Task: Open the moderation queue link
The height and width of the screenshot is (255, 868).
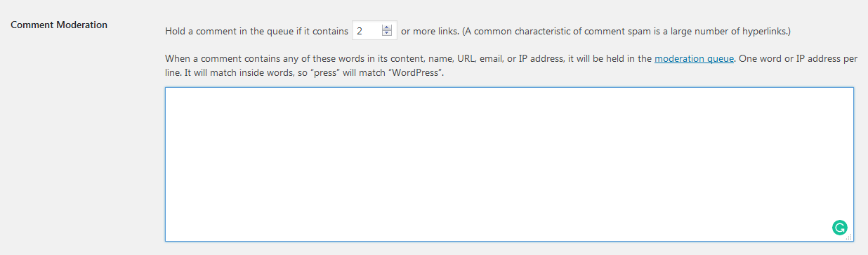Action: pos(694,59)
